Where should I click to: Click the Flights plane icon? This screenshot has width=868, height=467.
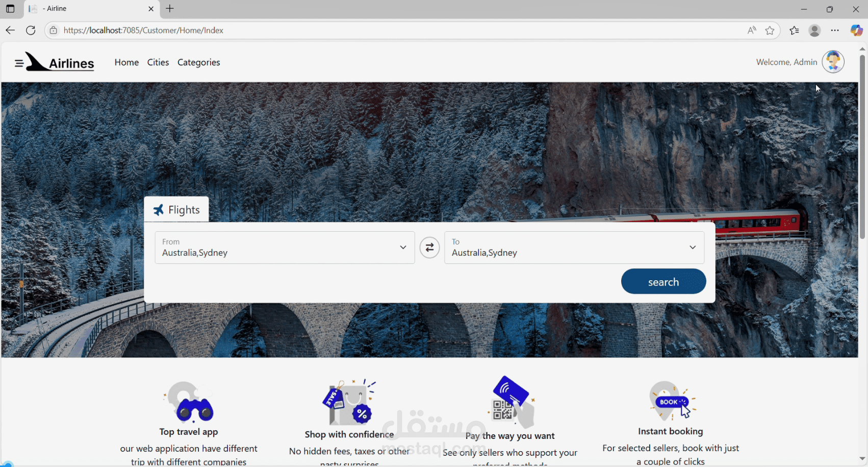159,210
